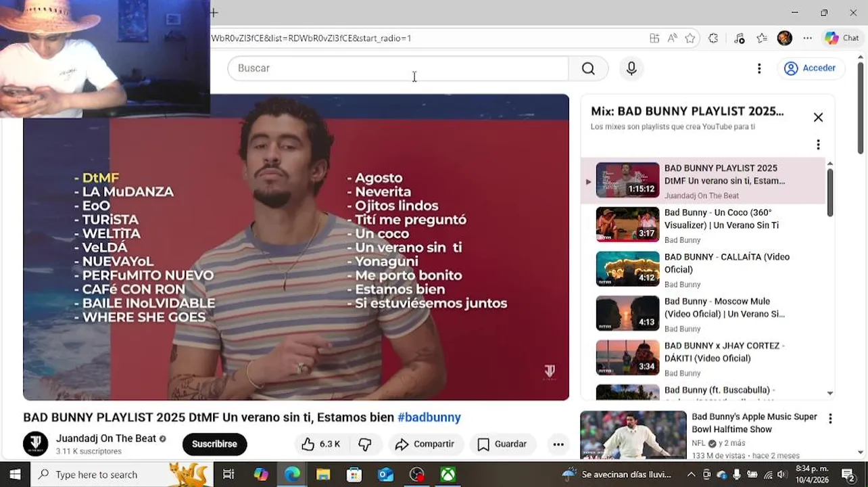868x487 pixels.
Task: Open Bad Bunny - Un Coco visualizer video
Action: [703, 225]
